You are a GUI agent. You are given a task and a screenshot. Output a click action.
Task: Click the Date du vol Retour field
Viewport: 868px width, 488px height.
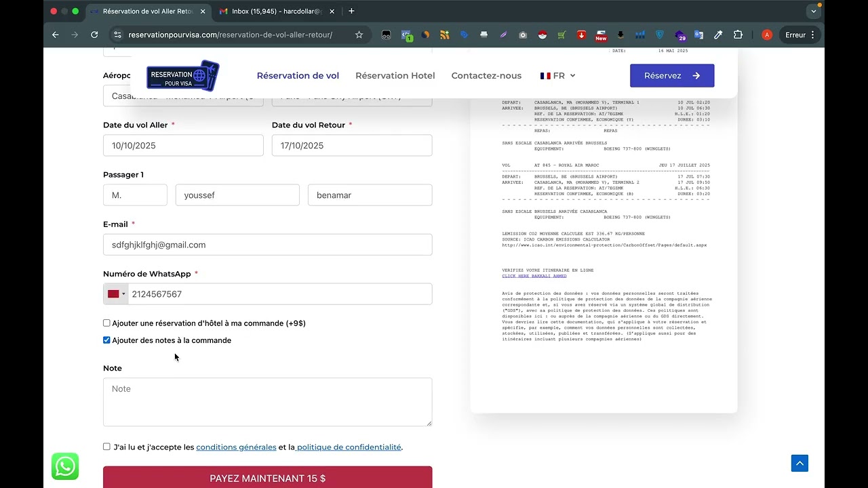point(352,146)
